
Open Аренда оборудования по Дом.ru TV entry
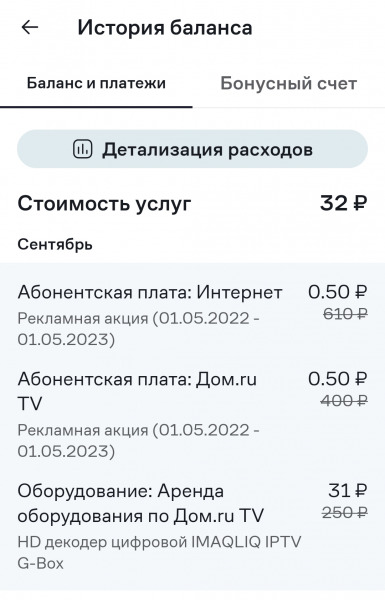pos(192,527)
